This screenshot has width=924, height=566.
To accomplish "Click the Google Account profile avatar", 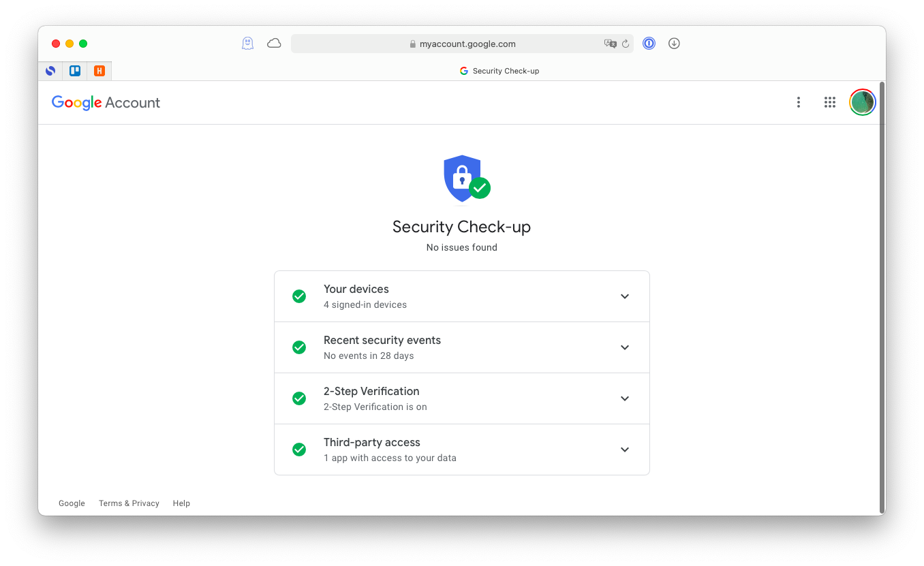I will tap(862, 102).
